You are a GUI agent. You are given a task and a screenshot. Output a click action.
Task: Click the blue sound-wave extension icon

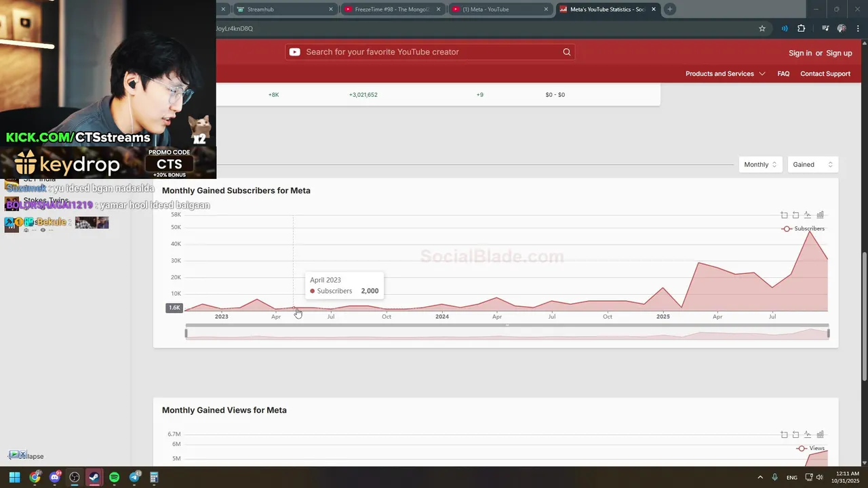(x=785, y=28)
